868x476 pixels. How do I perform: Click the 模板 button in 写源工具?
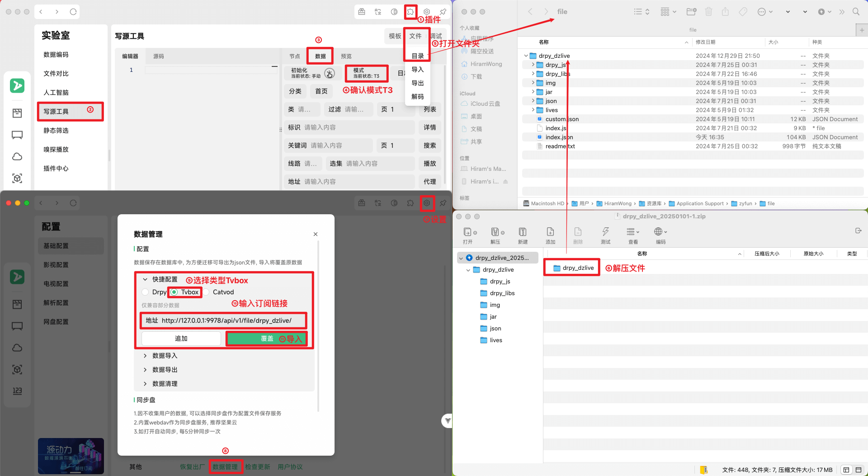395,36
